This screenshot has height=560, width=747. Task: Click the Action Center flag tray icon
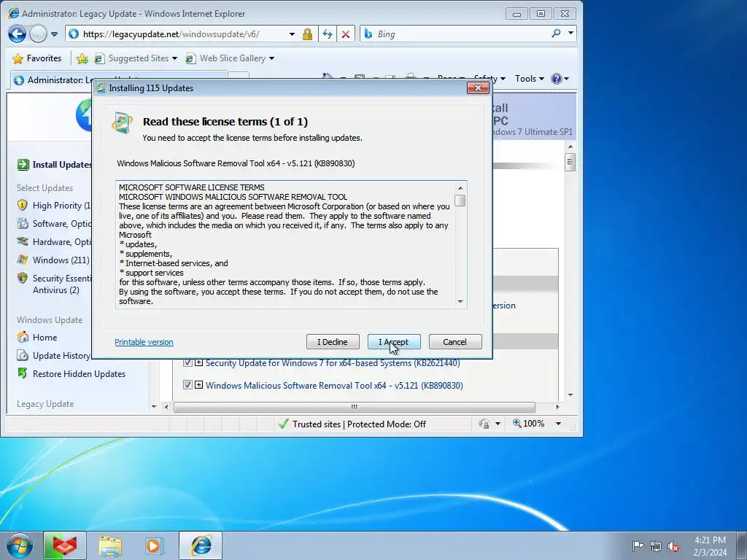click(638, 546)
